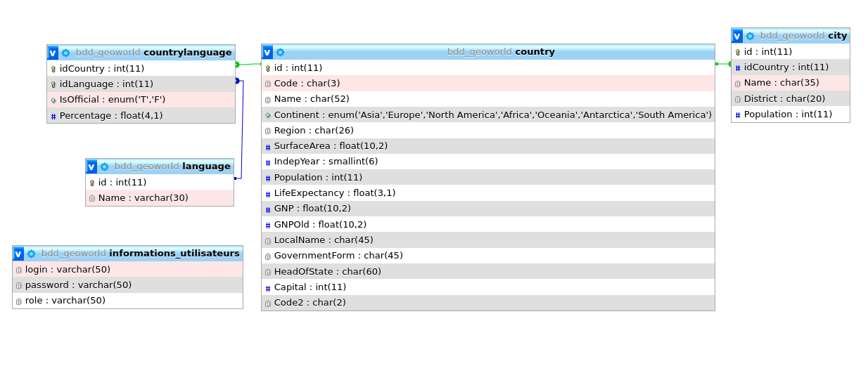
Task: Click the text icon beside Code2 : char(2)
Action: click(x=268, y=303)
